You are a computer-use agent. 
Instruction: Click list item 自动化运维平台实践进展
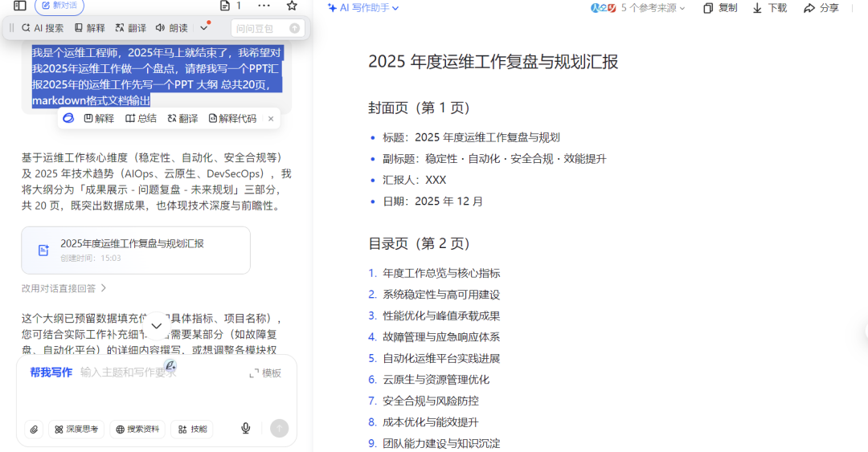point(441,359)
